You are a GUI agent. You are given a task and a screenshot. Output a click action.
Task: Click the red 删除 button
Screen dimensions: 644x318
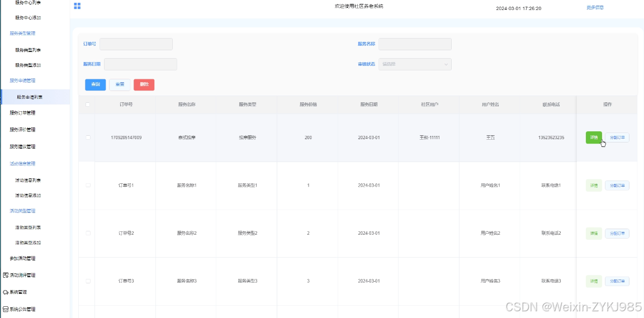(x=144, y=84)
